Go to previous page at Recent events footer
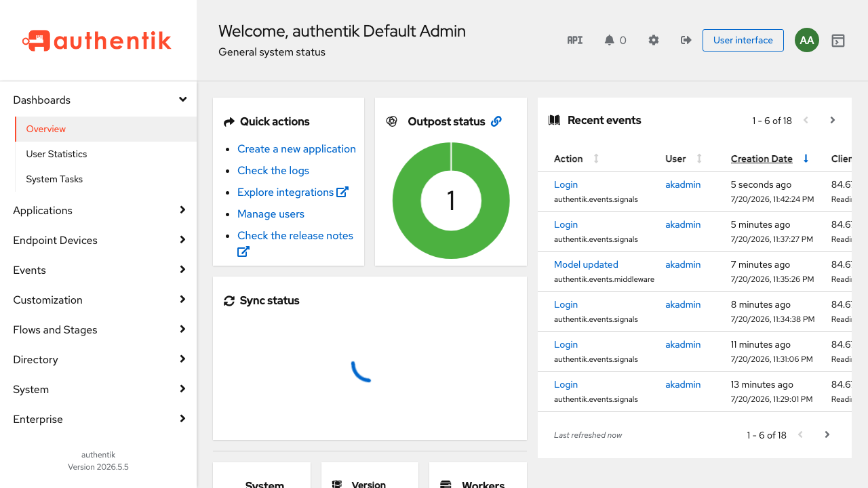The height and width of the screenshot is (488, 868). (x=801, y=434)
